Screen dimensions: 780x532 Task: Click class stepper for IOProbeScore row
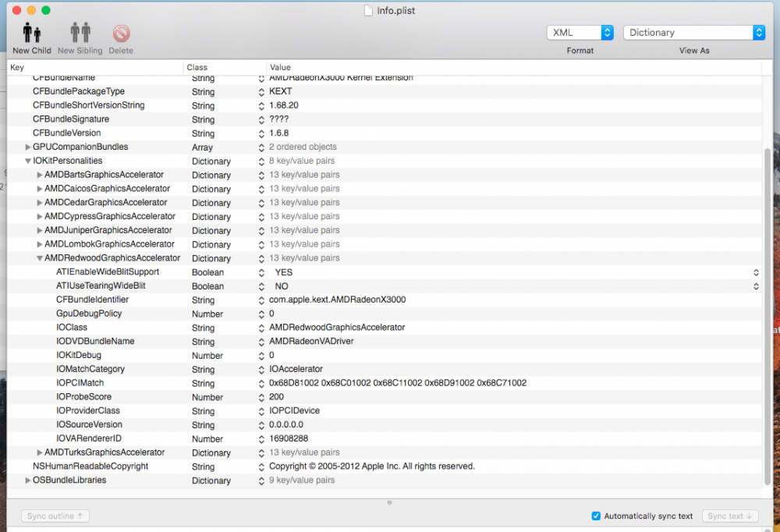[x=261, y=398]
